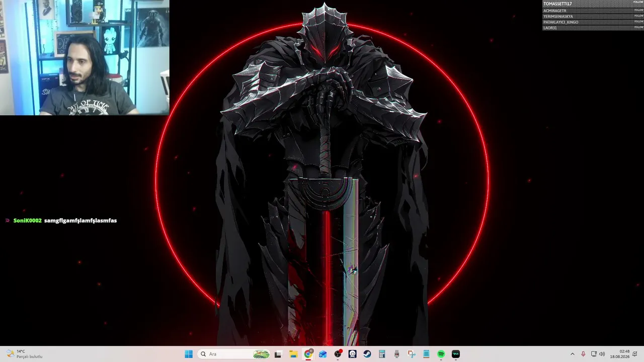Click the chat username SoniK0002
This screenshot has height=362, width=644.
click(27, 221)
